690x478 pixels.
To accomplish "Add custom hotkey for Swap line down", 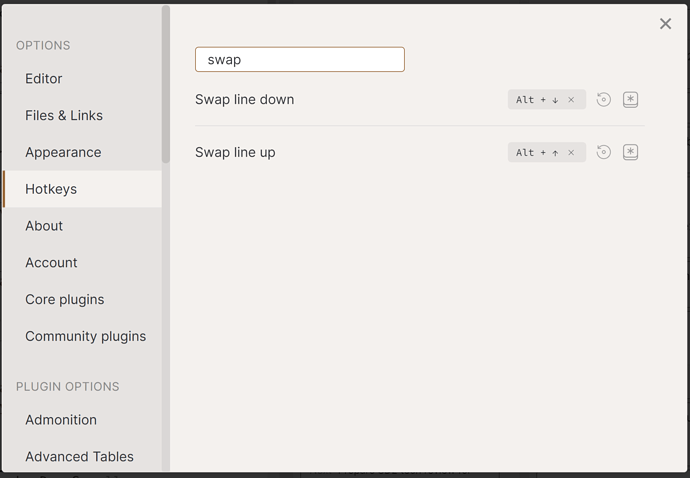I will [x=631, y=99].
